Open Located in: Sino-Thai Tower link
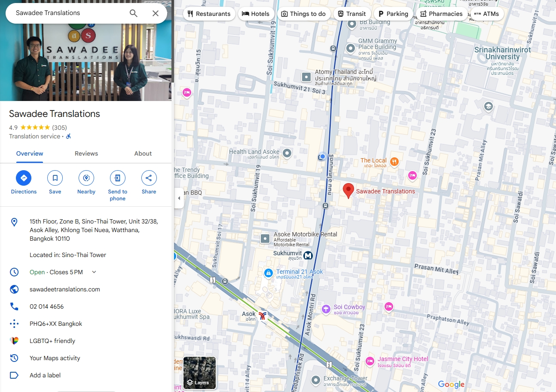 (68, 255)
